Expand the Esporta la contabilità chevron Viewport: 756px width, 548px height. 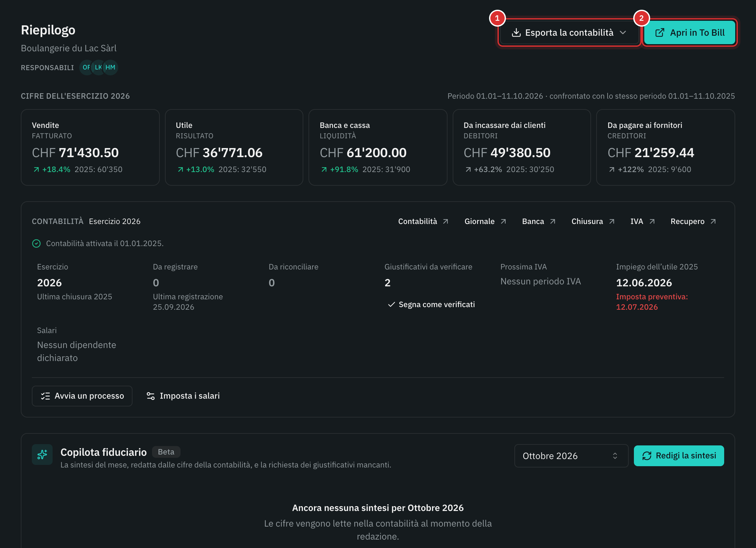click(x=623, y=33)
